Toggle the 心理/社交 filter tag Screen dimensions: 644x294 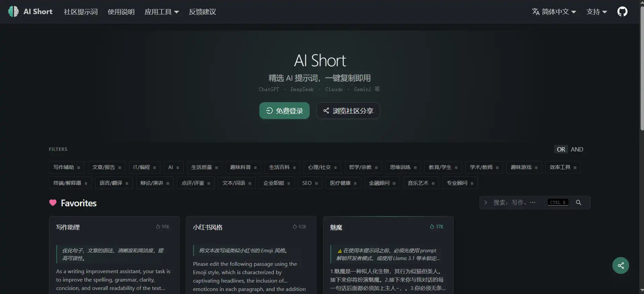tap(322, 167)
